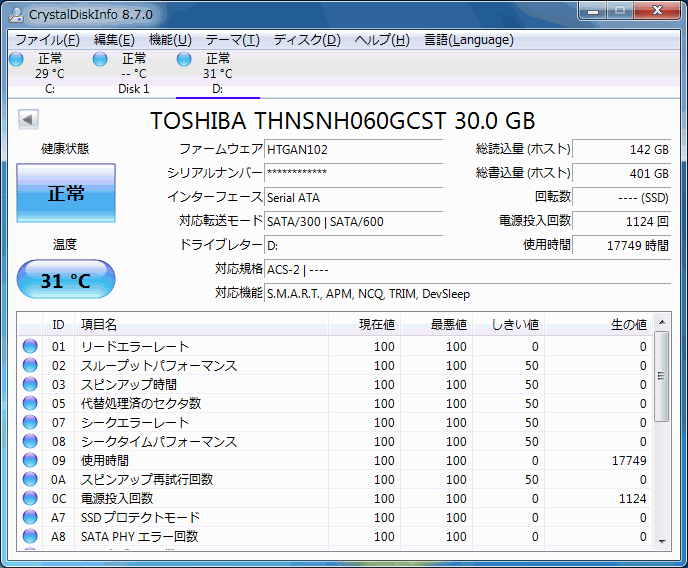Click the blue status orb for C: drive
This screenshot has width=688, height=568.
(16, 59)
